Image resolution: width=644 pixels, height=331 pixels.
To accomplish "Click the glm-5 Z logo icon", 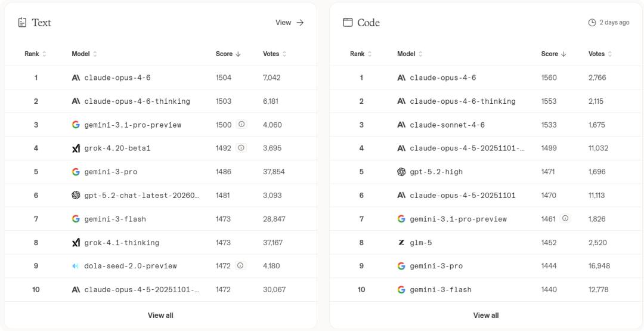I will point(401,243).
